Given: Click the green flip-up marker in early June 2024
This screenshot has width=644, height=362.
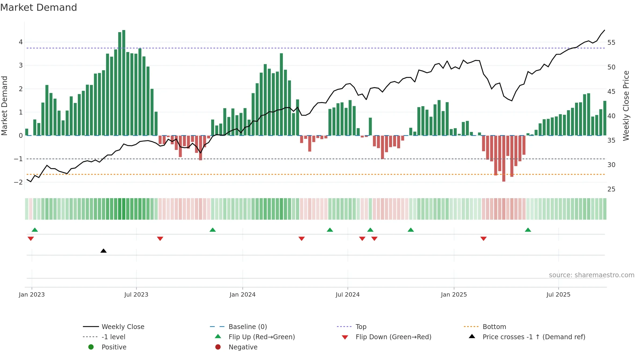Looking at the screenshot, I should point(330,230).
